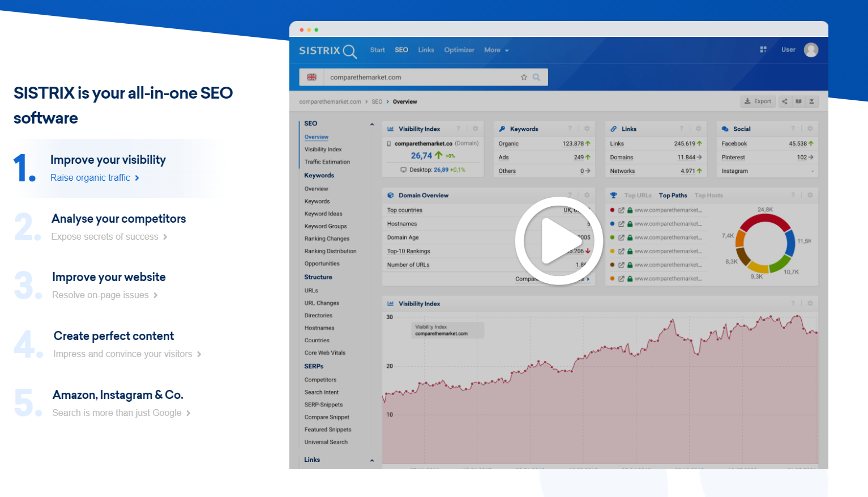Open help question mark on top Visibility Index card
This screenshot has width=868, height=497.
tap(458, 129)
